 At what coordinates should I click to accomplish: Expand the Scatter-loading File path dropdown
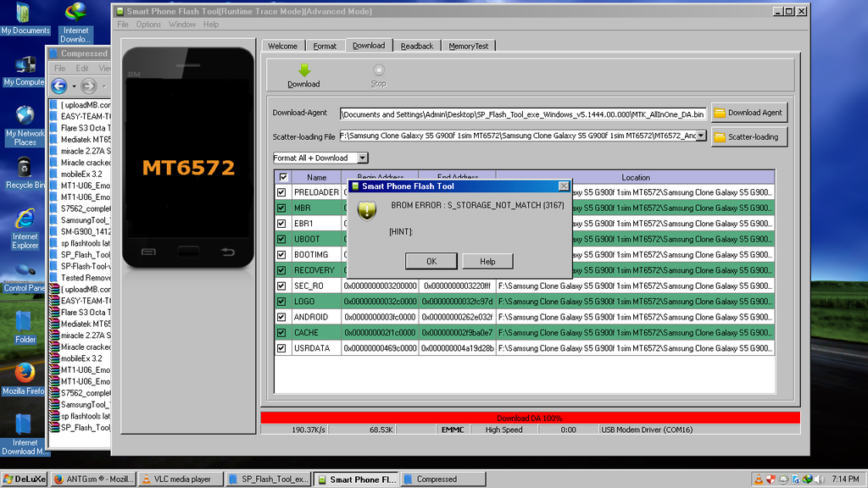[701, 136]
